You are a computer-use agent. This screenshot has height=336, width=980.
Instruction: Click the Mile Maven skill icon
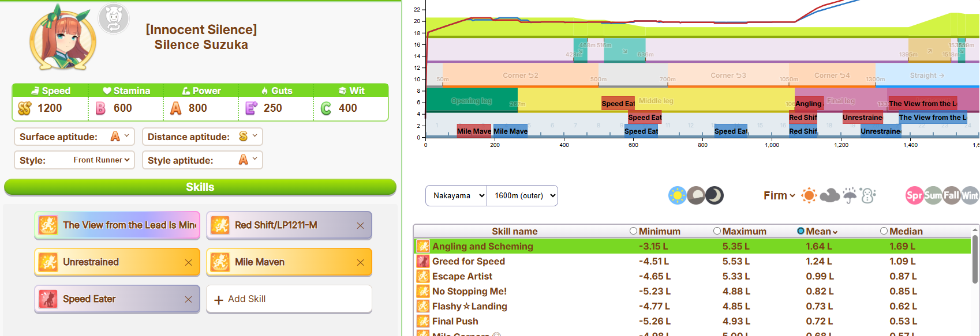[x=220, y=262]
